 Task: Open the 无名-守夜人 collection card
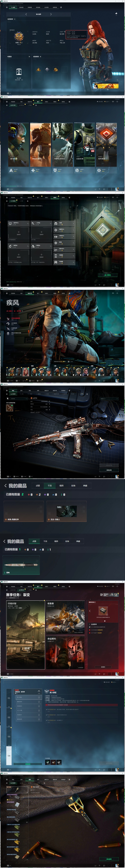66,511
